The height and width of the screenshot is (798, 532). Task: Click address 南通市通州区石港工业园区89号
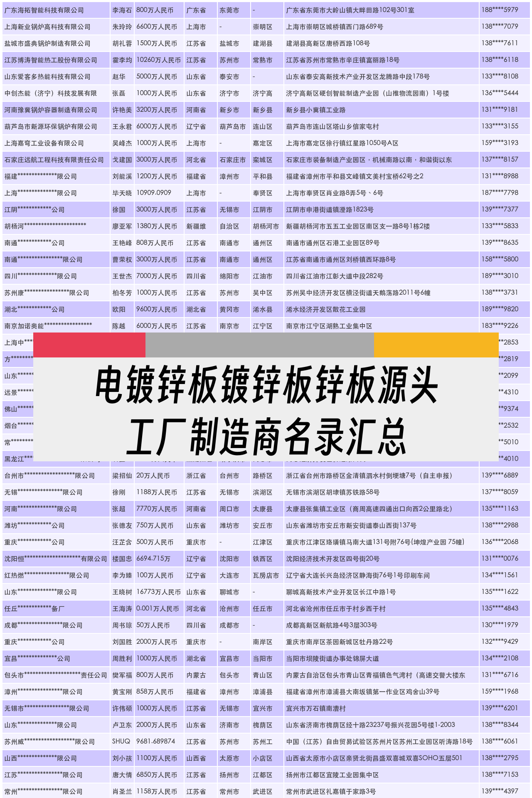coord(332,243)
